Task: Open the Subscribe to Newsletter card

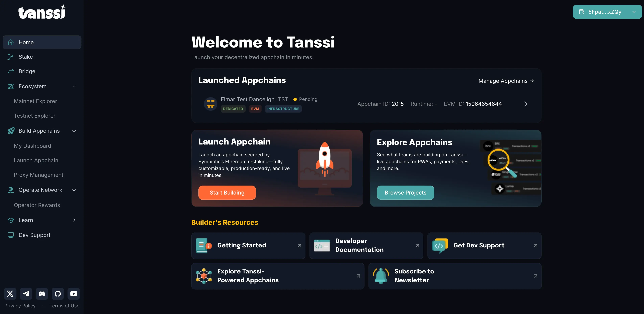Action: (x=455, y=276)
